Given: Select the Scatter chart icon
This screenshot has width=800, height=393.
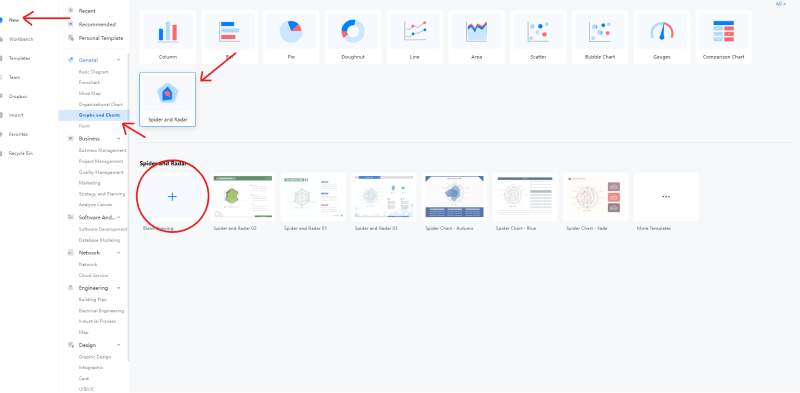Looking at the screenshot, I should [x=538, y=31].
